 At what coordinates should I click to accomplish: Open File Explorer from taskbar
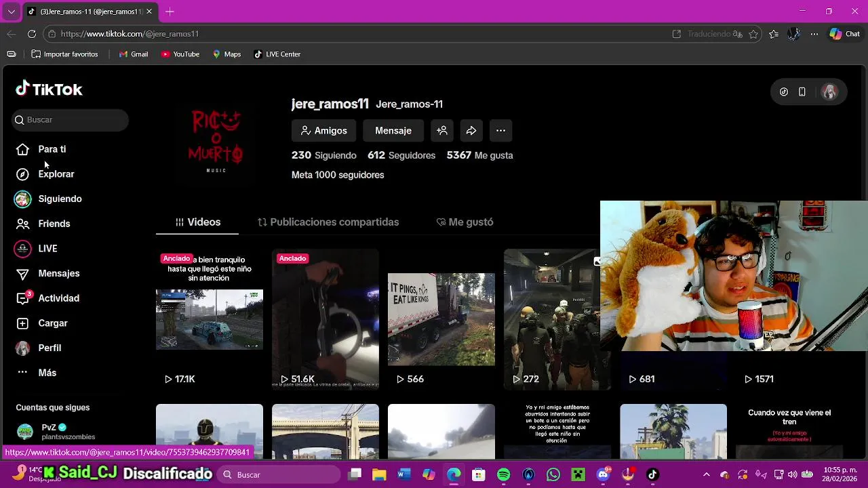[x=379, y=474]
